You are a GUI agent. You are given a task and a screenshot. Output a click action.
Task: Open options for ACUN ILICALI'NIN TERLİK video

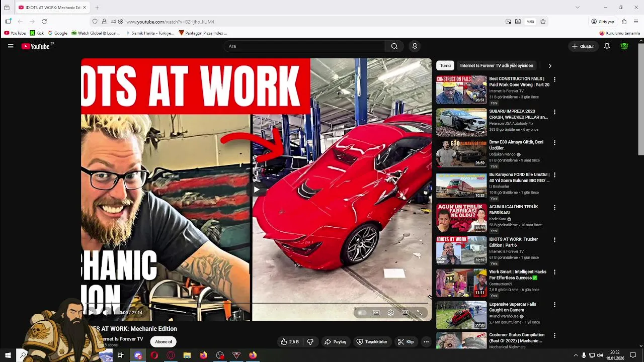click(554, 207)
